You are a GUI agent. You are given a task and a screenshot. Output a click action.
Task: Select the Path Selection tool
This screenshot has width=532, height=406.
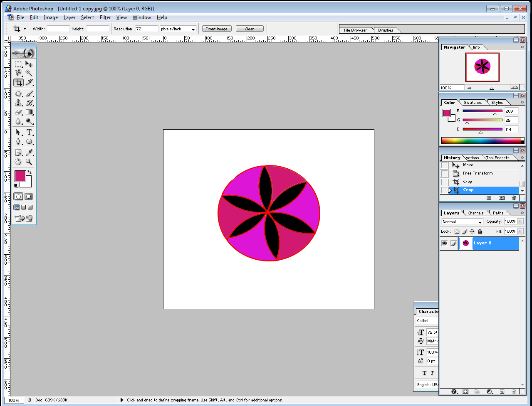click(18, 133)
